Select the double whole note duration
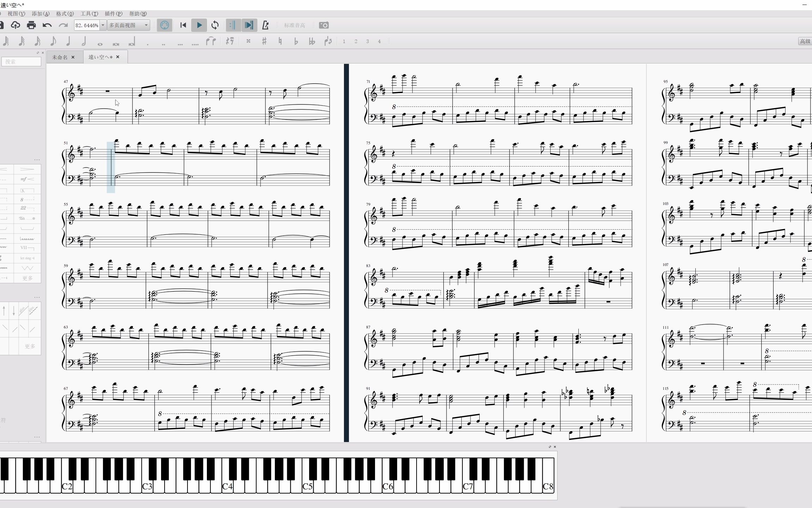812x508 pixels. tap(116, 44)
